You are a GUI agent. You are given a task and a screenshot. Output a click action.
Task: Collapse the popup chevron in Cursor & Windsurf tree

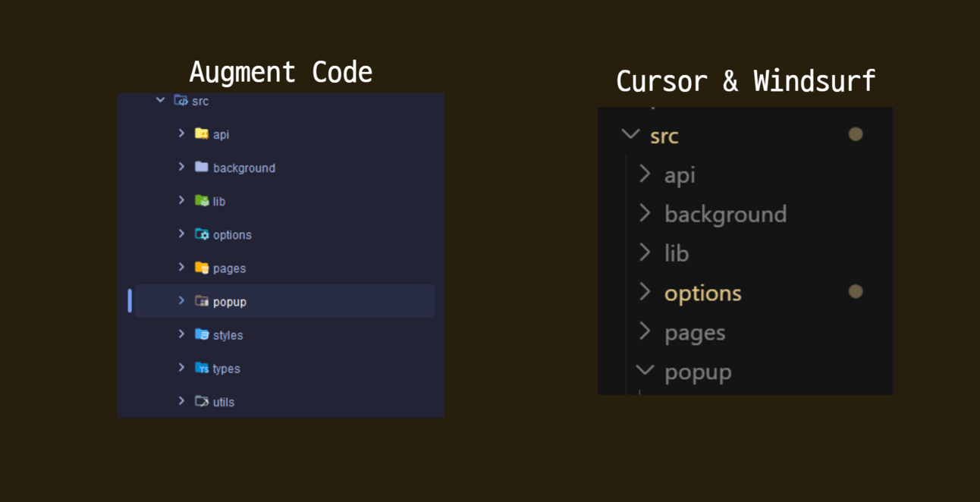click(645, 371)
